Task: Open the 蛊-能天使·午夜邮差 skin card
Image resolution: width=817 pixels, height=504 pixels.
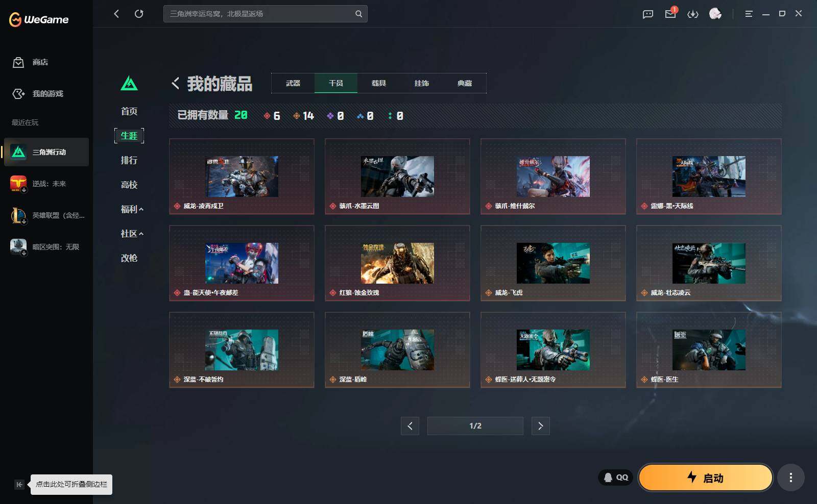Action: coord(242,263)
